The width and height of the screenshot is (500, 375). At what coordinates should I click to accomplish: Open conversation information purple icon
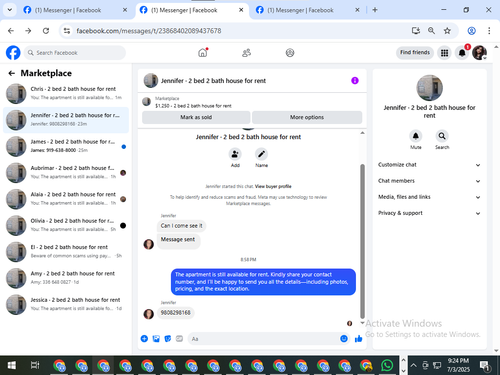[355, 81]
